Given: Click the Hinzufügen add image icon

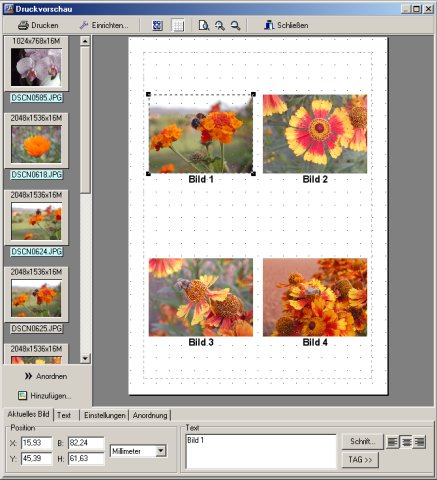Looking at the screenshot, I should tap(22, 395).
